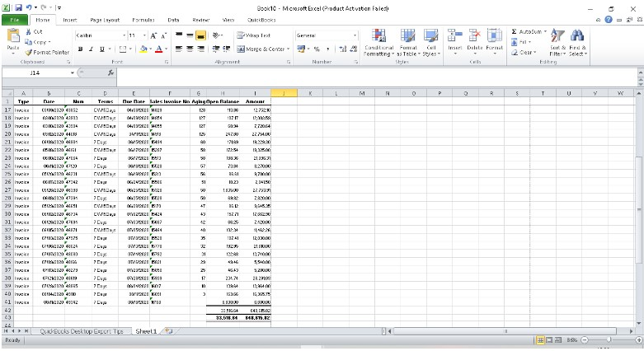Switch to Page Layout view in status bar

click(549, 340)
